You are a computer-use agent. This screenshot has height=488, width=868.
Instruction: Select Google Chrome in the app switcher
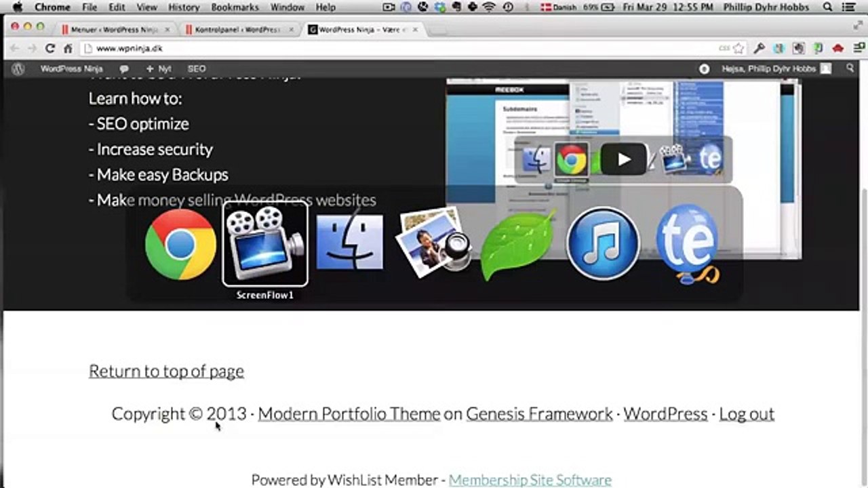(180, 244)
